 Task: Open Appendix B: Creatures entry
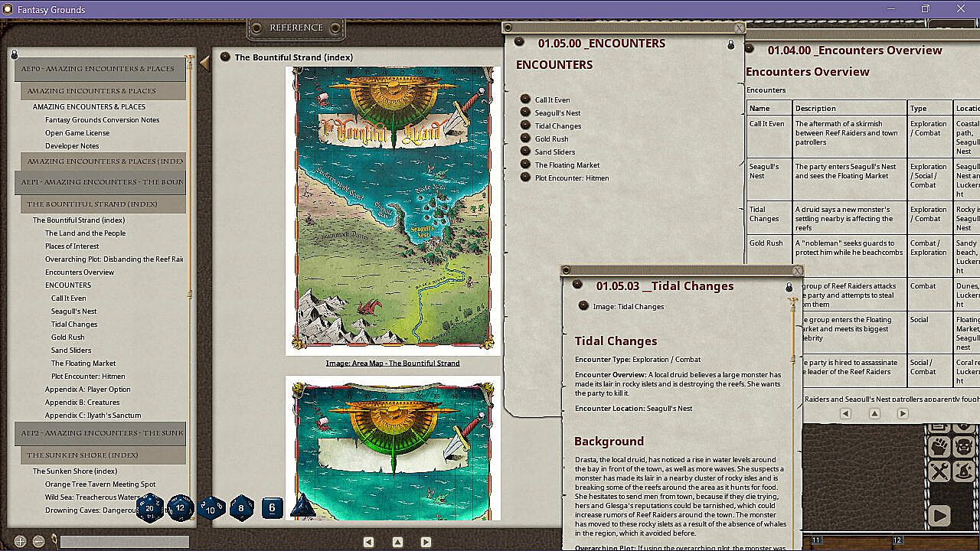[x=82, y=402]
